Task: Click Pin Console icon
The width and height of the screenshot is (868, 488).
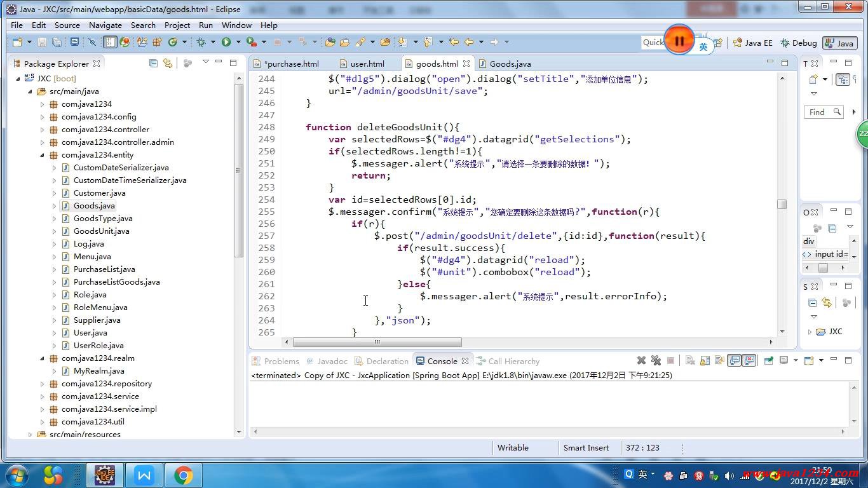Action: pyautogui.click(x=769, y=360)
